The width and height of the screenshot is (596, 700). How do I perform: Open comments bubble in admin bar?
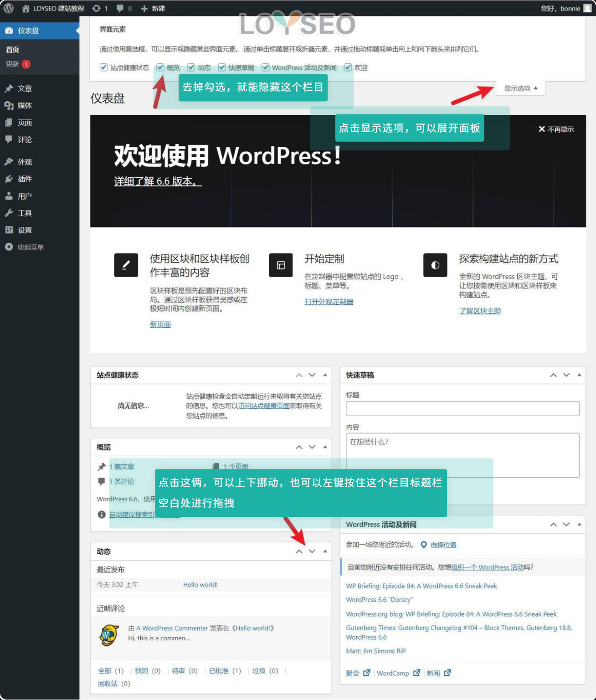point(124,8)
